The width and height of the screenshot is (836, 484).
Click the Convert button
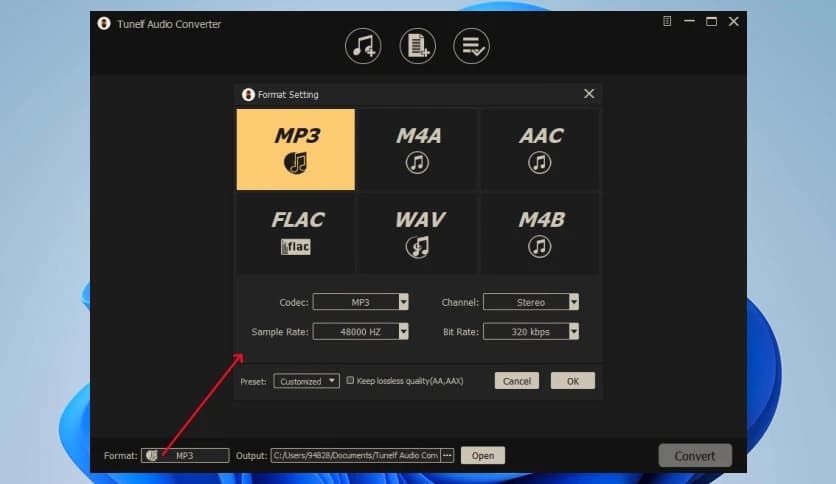pyautogui.click(x=695, y=456)
